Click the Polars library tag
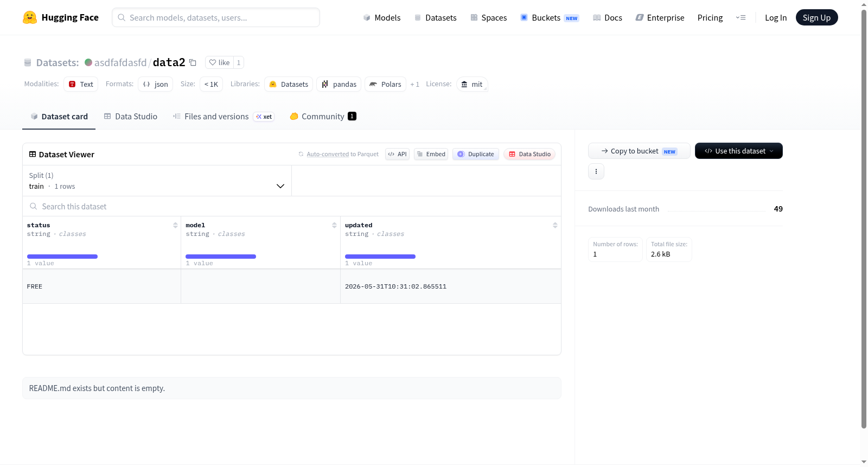Image resolution: width=868 pixels, height=467 pixels. coord(385,84)
